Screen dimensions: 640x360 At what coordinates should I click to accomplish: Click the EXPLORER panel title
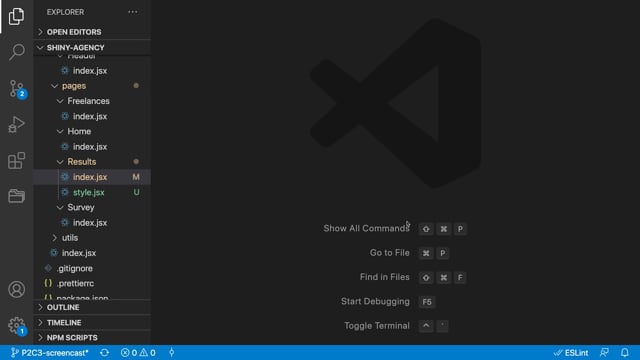point(65,12)
